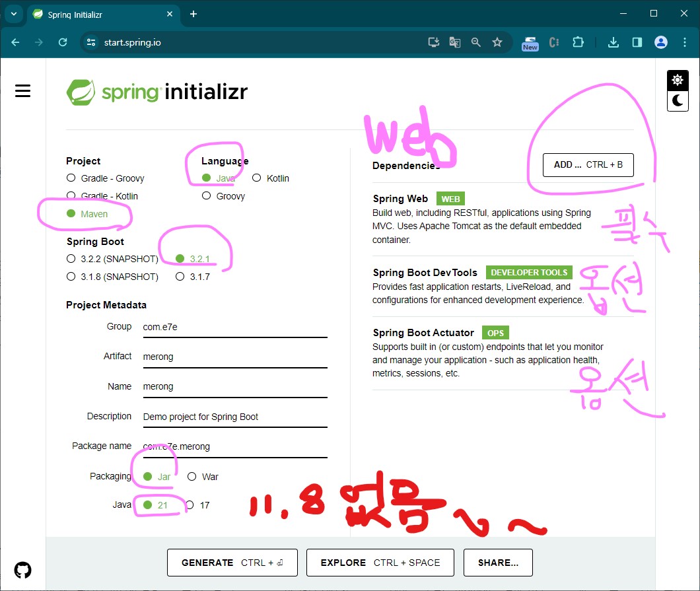
Task: Click the ADD dependencies button
Action: (x=588, y=164)
